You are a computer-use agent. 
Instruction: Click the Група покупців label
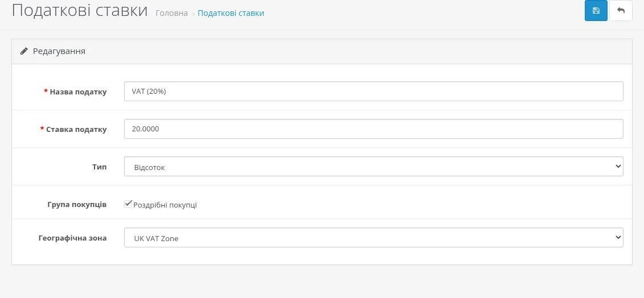[x=77, y=204]
